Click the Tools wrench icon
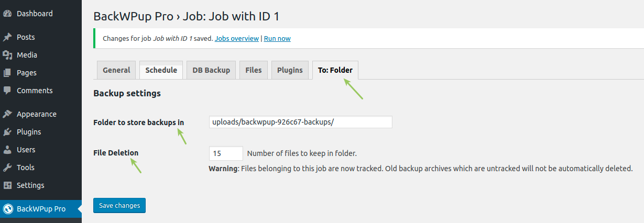This screenshot has width=644, height=223. click(7, 168)
